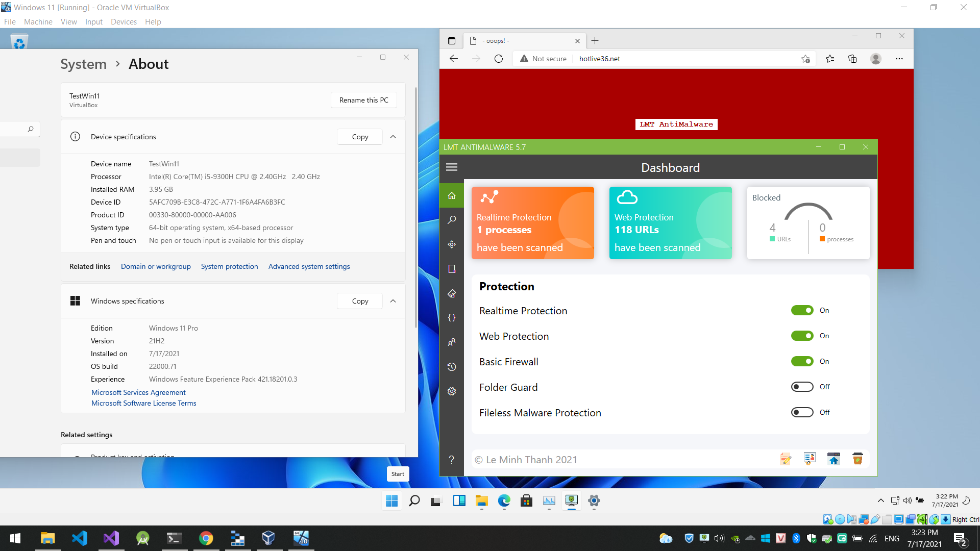Click the browser address bar hotlive36.net
This screenshot has width=980, height=551.
[x=599, y=59]
